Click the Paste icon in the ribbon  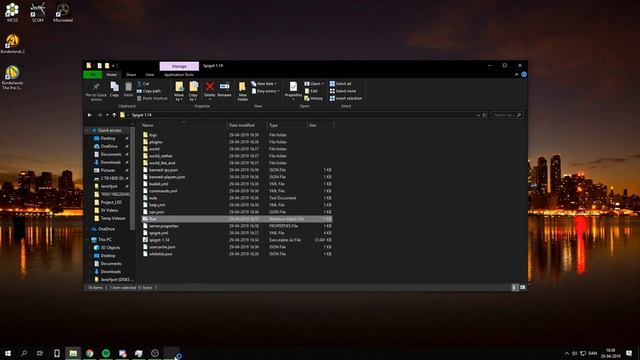(128, 89)
